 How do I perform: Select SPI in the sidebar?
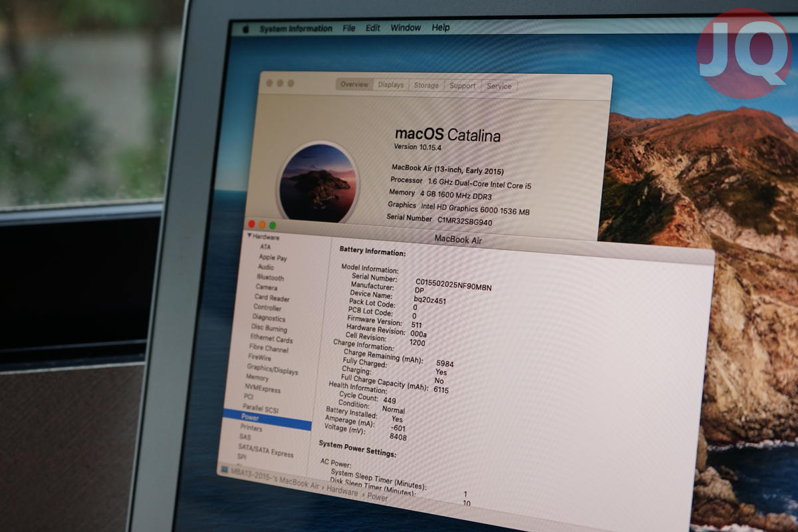coord(241,458)
